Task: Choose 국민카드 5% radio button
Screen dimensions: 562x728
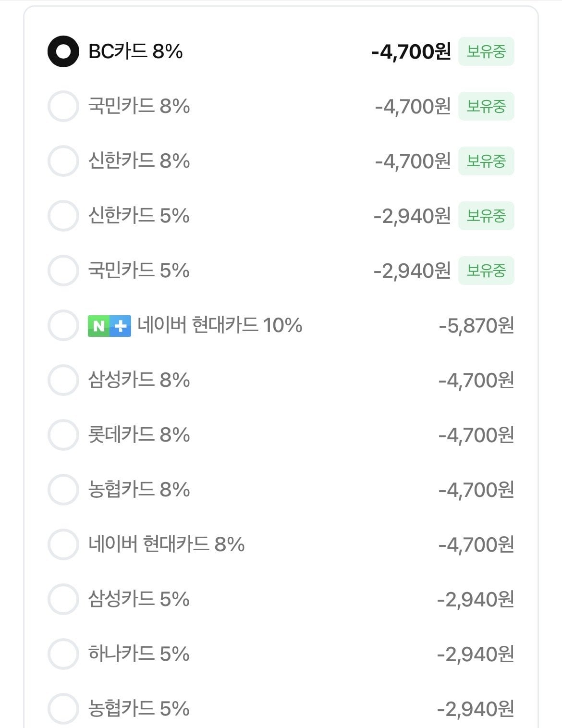Action: coord(63,271)
